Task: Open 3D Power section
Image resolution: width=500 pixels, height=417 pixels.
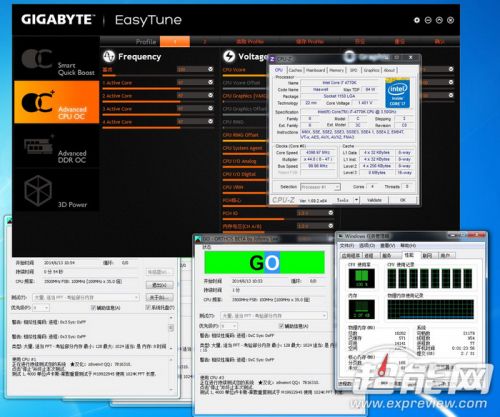Action: [57, 190]
